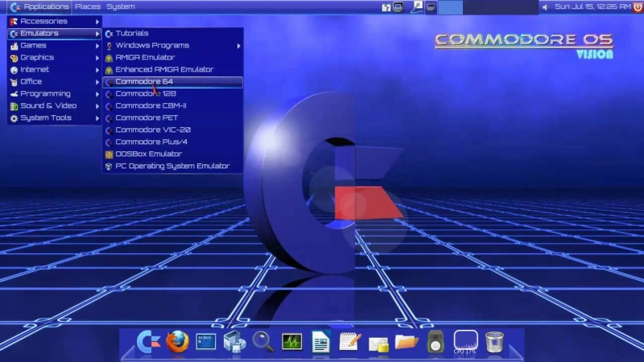
Task: Expand the Sound & Video submenu arrow
Action: tap(97, 106)
